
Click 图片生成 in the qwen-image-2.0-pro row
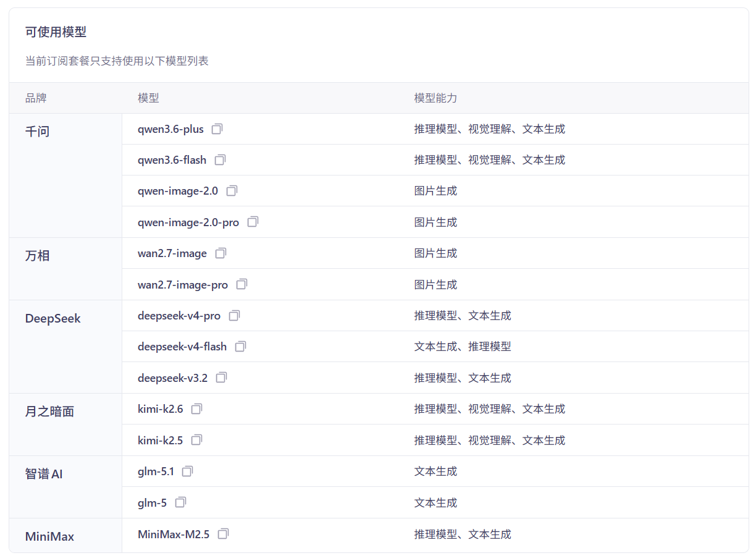435,222
